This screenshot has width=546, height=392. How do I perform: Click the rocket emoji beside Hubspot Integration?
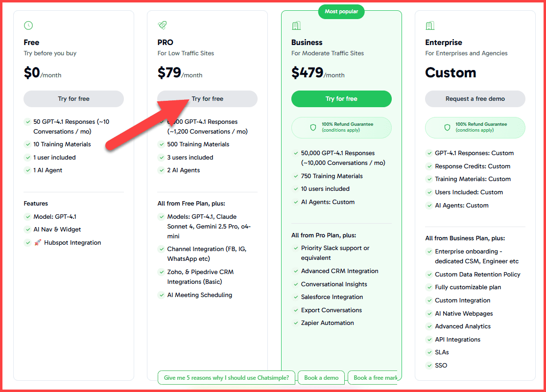(x=38, y=243)
